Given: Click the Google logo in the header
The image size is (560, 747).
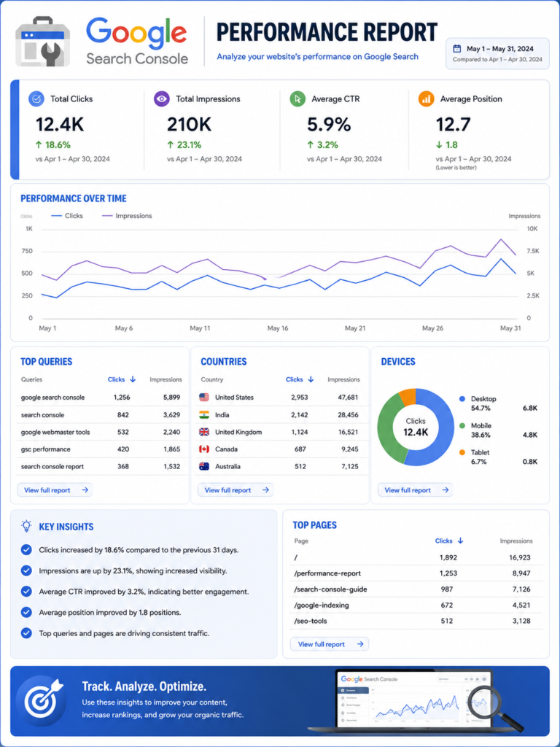Looking at the screenshot, I should click(136, 32).
